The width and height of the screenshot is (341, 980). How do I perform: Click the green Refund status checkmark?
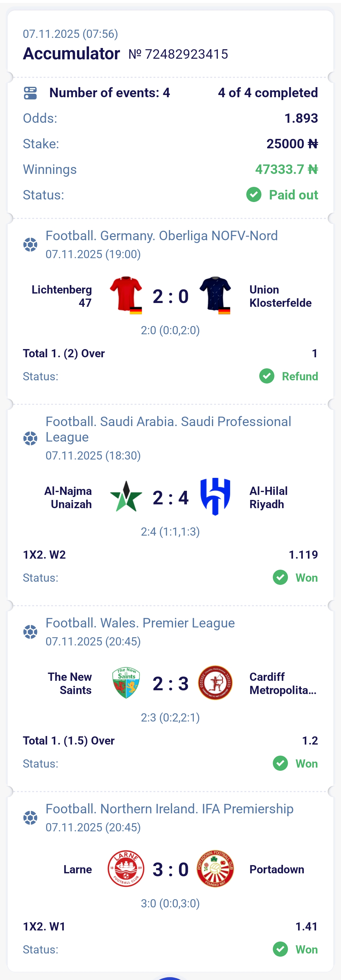267,376
